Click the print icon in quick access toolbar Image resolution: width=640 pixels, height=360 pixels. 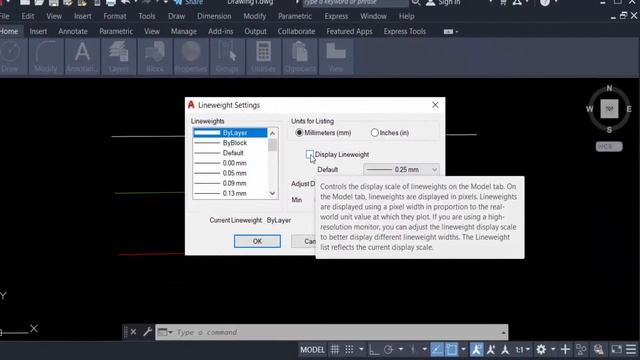(111, 3)
